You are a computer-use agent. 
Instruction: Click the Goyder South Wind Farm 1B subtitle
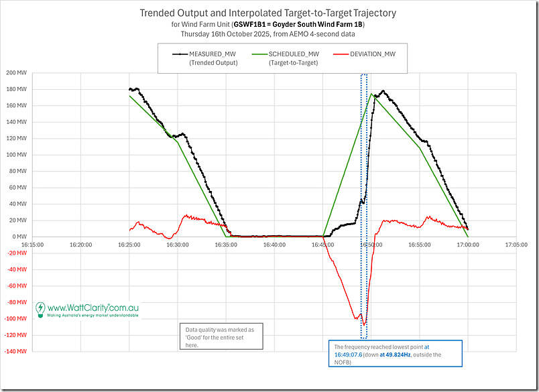tap(267, 24)
